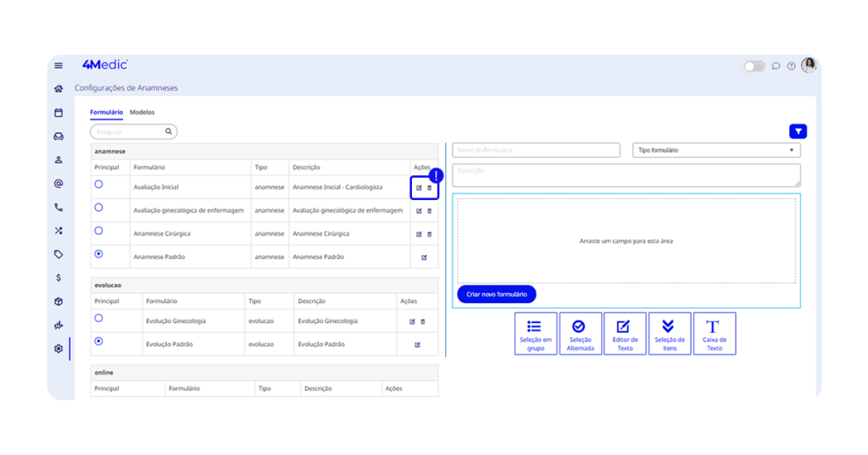The image size is (868, 455).
Task: Switch to the Modelos tab
Action: pos(142,112)
